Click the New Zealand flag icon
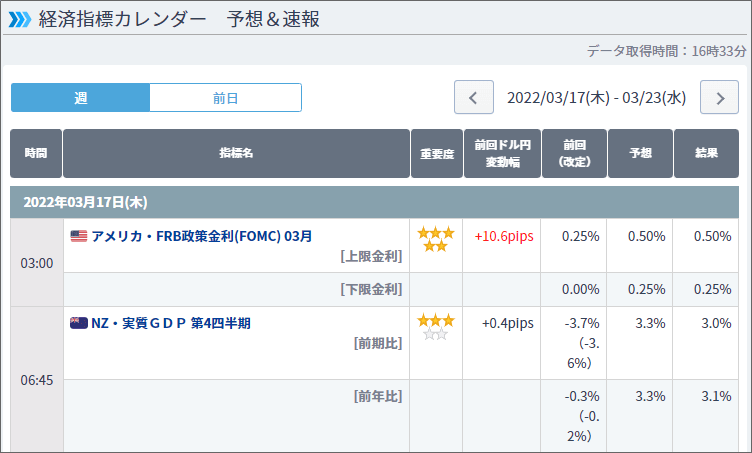The height and width of the screenshot is (453, 752). [x=79, y=323]
